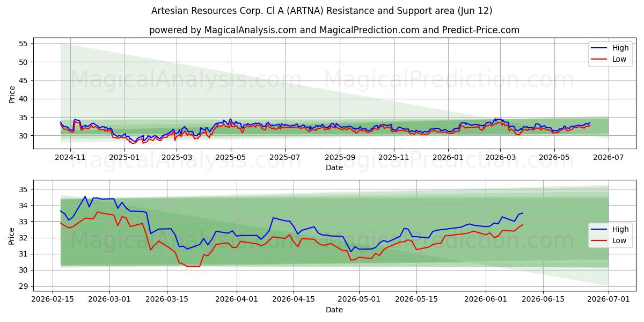Click the '2026-07-01' date tick label
644x322 pixels.
[609, 299]
